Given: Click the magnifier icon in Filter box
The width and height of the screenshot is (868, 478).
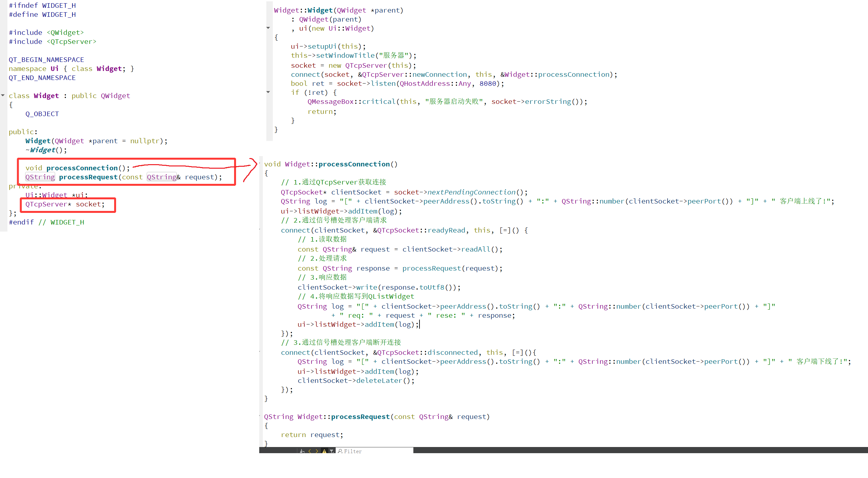Looking at the screenshot, I should [x=340, y=452].
